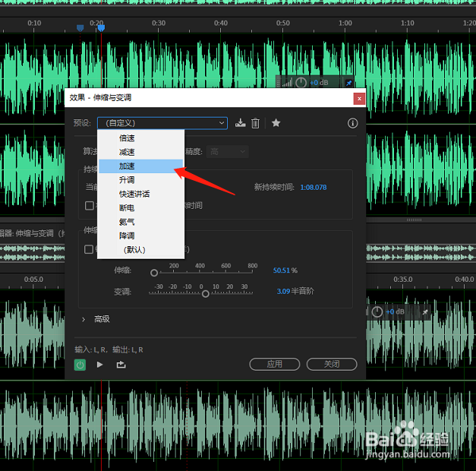Close the Stretch and Pitch dialog
The image size is (476, 471).
point(359,99)
